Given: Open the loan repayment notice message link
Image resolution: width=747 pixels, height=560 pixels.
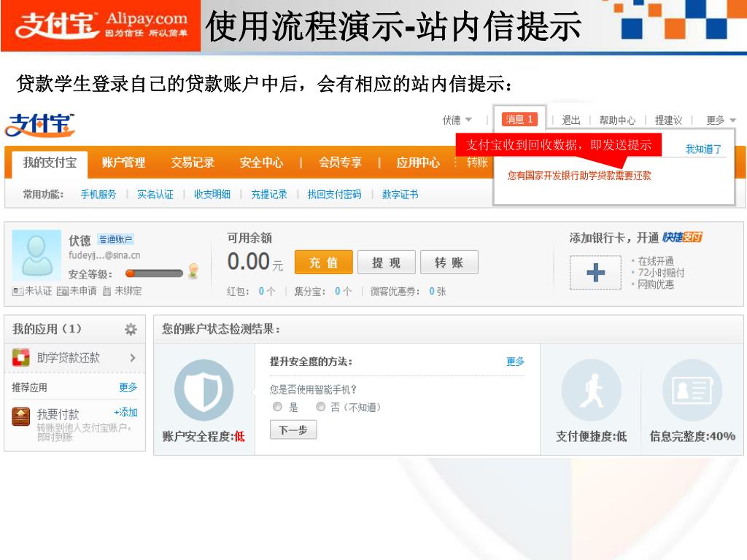Looking at the screenshot, I should [x=579, y=176].
